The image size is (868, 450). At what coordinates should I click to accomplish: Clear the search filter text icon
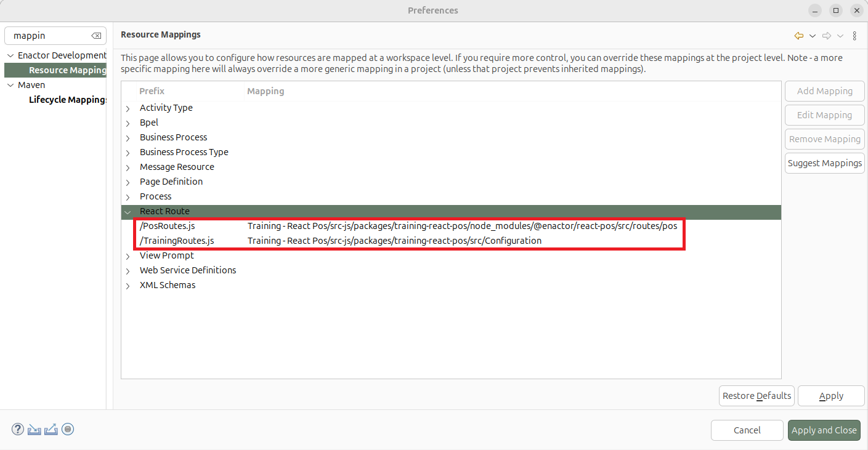point(96,36)
